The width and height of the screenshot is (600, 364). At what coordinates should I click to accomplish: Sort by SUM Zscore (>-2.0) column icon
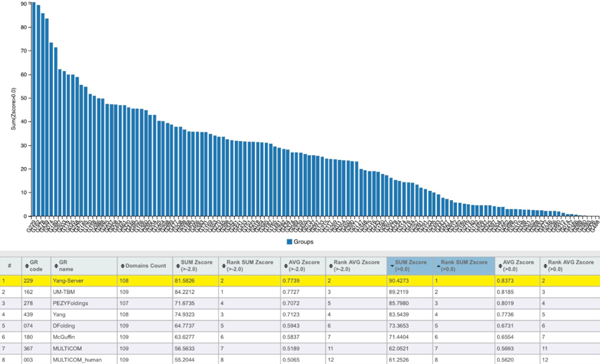coord(178,266)
